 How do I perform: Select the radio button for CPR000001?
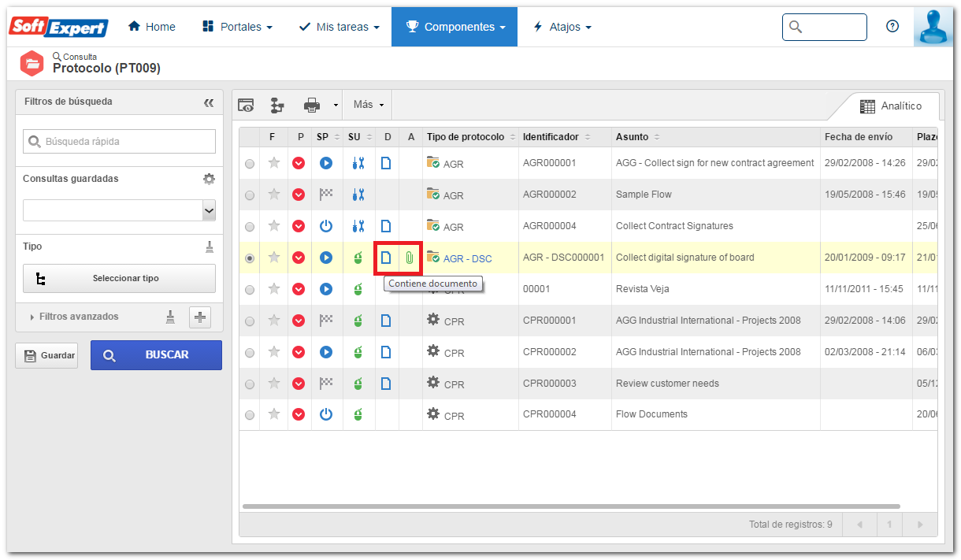[x=250, y=321]
